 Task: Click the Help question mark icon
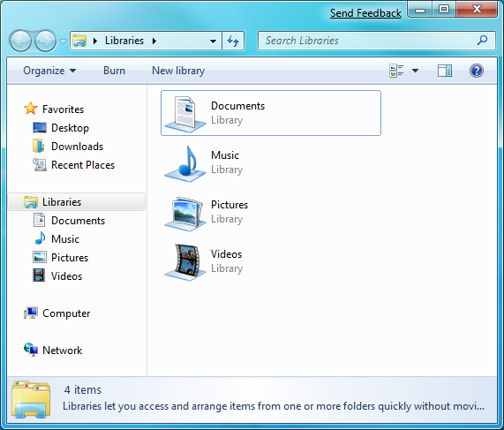coord(476,71)
